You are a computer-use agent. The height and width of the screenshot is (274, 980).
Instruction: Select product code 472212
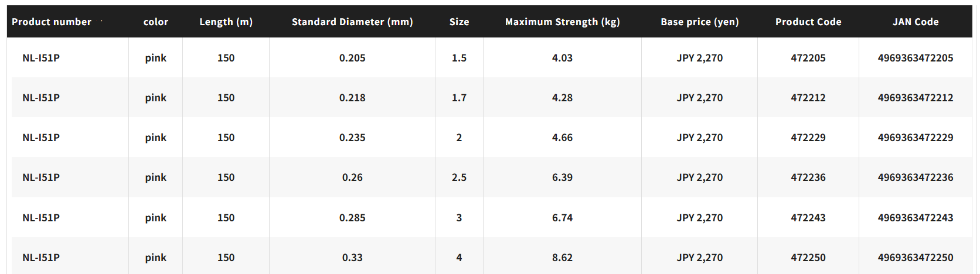(x=808, y=98)
